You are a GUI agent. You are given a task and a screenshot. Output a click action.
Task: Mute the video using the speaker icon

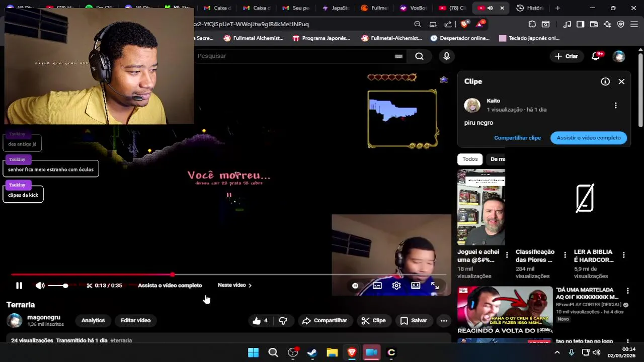pyautogui.click(x=40, y=286)
